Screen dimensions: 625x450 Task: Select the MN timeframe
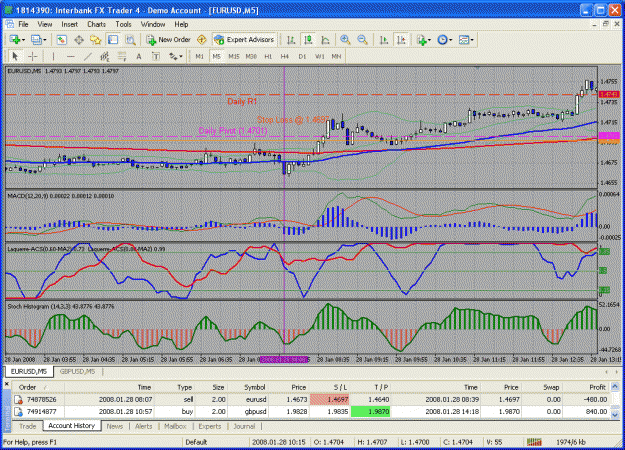pyautogui.click(x=336, y=57)
